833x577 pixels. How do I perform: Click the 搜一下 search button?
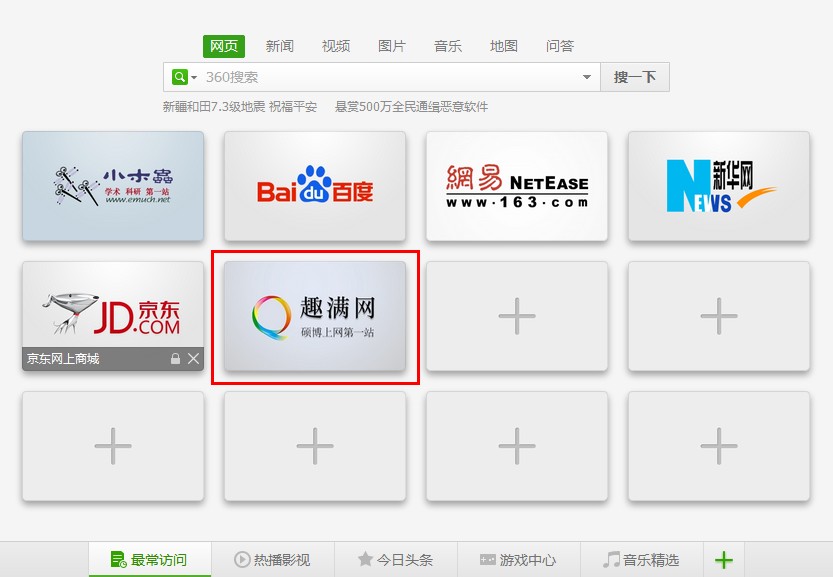point(635,77)
